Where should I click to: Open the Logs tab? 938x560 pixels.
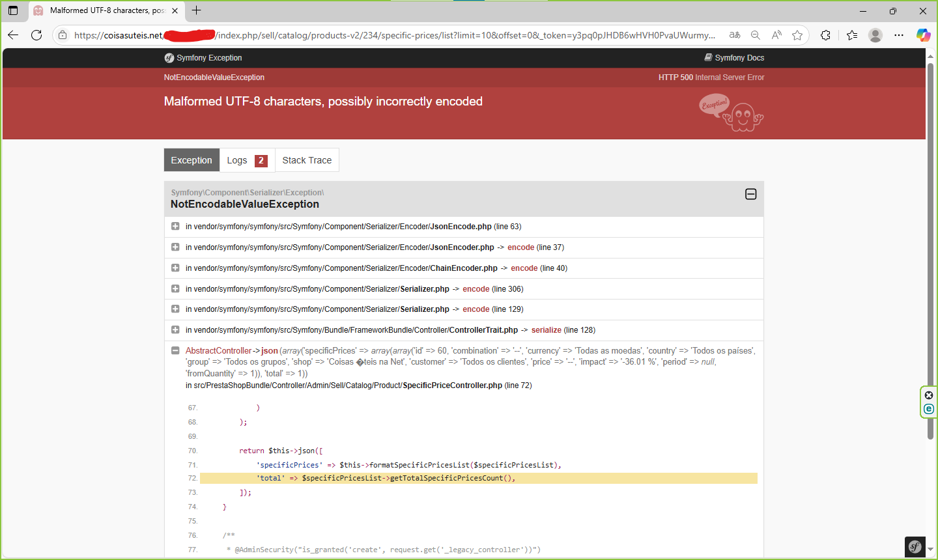tap(247, 160)
